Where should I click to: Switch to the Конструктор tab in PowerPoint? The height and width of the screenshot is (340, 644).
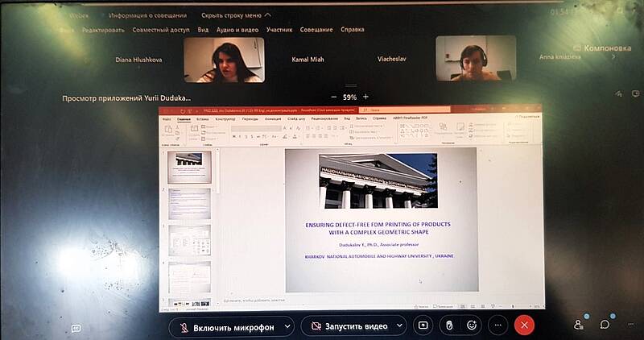coord(225,118)
